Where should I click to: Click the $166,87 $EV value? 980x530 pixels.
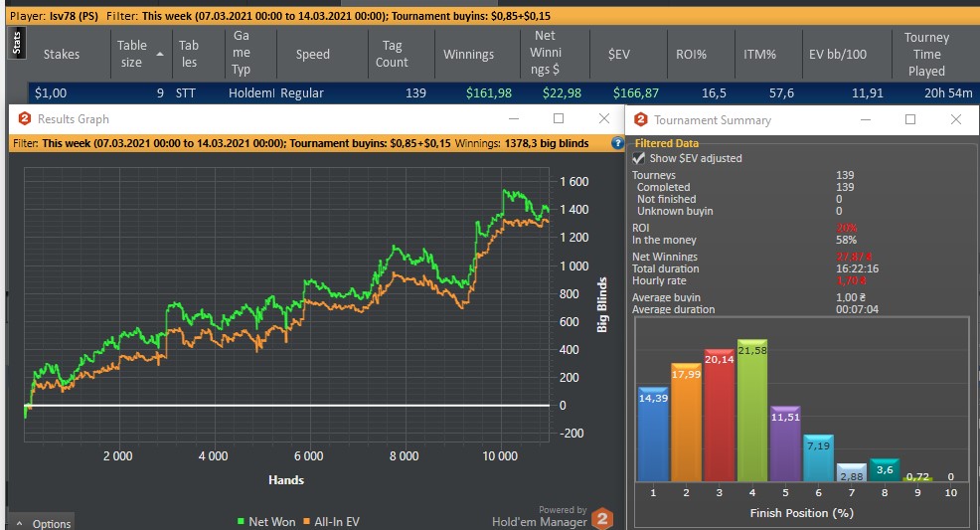[636, 93]
